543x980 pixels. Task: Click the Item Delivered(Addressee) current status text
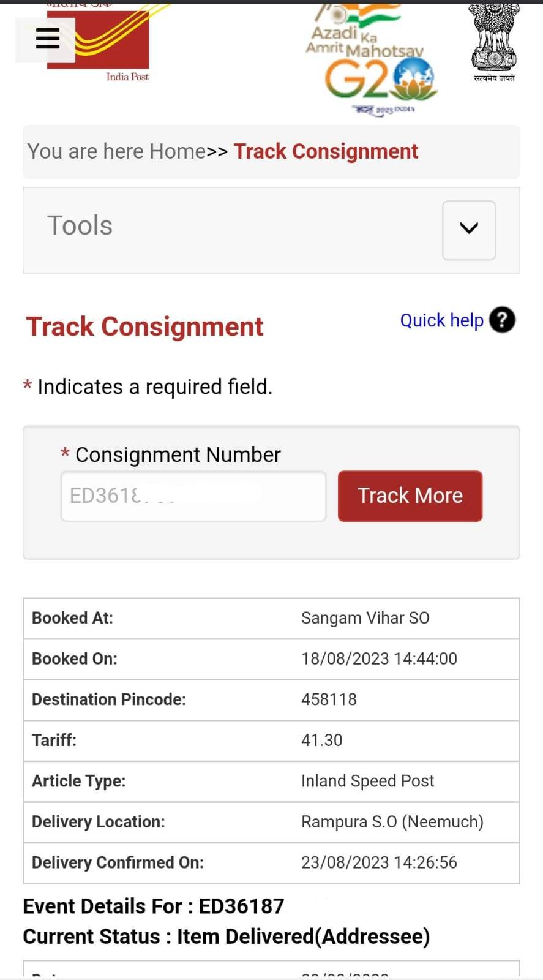303,937
